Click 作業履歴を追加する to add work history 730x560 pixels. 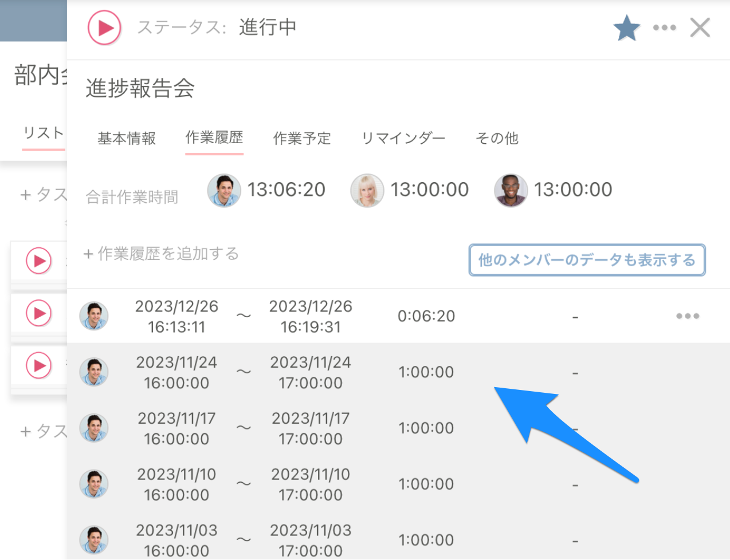pyautogui.click(x=160, y=254)
